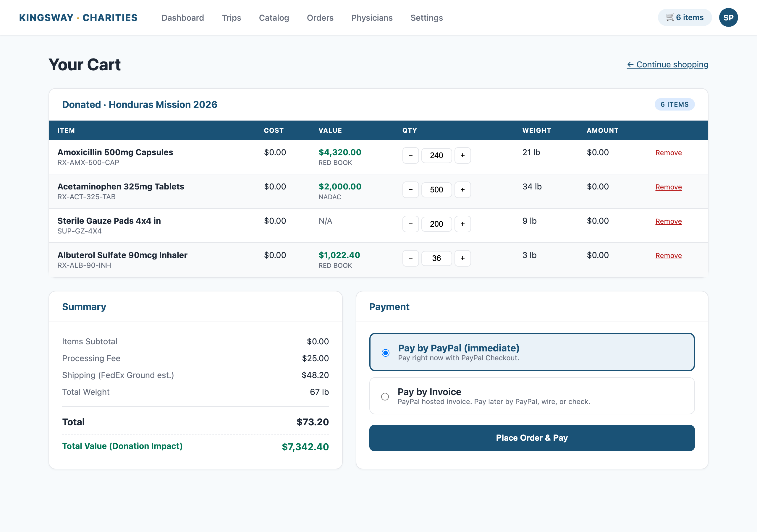Click the Gauze Pads quantity field showing 200
Image resolution: width=757 pixels, height=532 pixels.
[436, 224]
